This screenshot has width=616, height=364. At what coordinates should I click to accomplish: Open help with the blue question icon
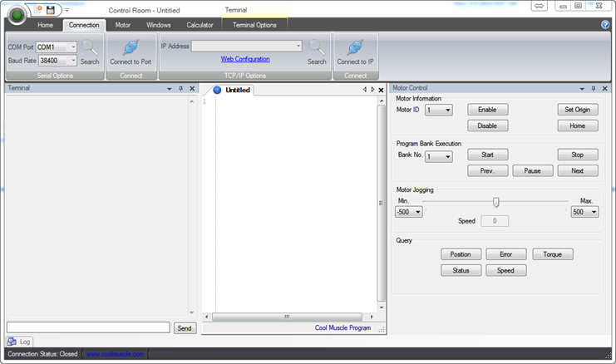pyautogui.click(x=605, y=25)
